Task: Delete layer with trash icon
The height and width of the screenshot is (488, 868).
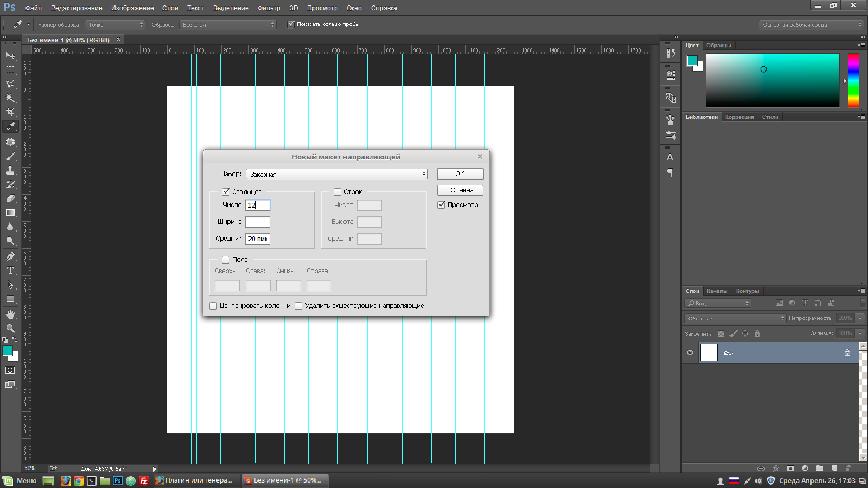Action: point(849,468)
